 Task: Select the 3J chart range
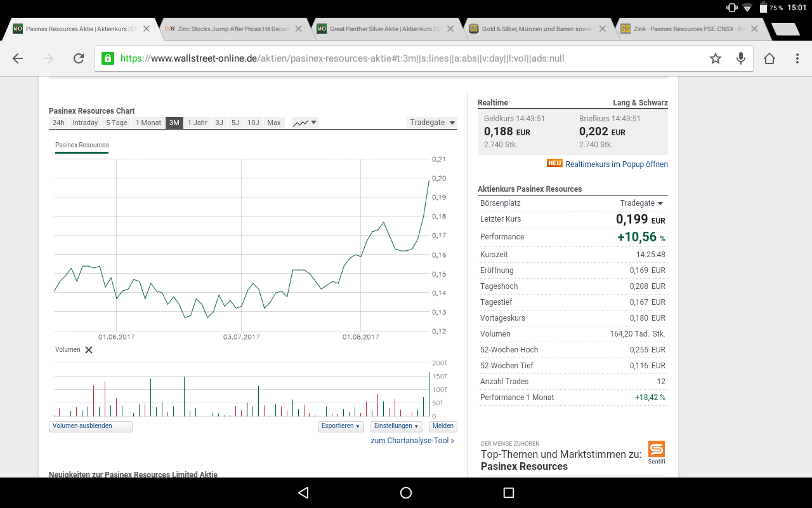pyautogui.click(x=219, y=123)
